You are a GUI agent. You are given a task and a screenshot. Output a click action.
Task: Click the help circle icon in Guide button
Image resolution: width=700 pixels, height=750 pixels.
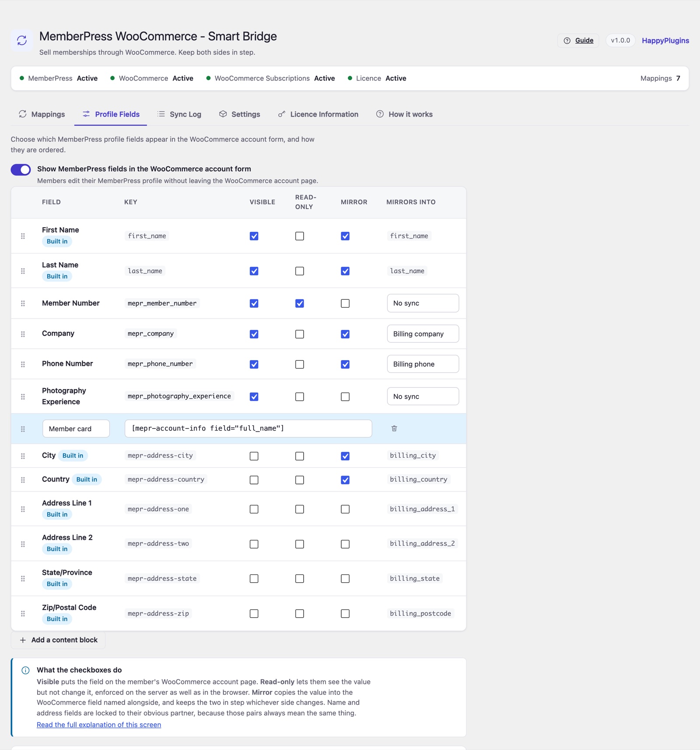pos(567,41)
